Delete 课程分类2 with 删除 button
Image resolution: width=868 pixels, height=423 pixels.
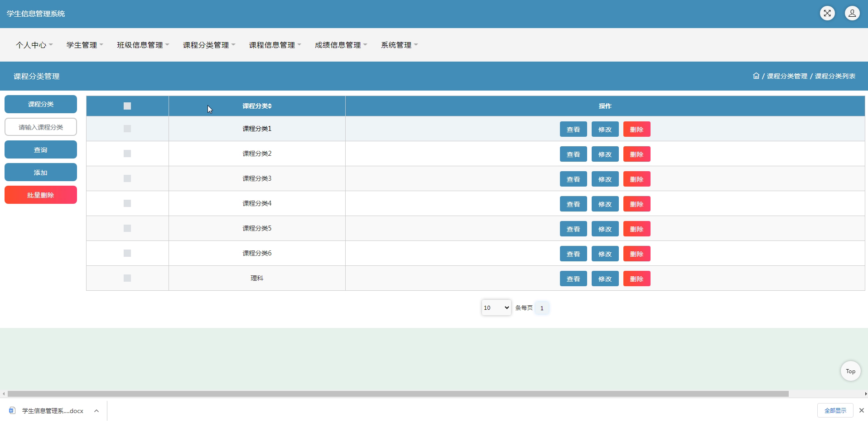pyautogui.click(x=637, y=154)
